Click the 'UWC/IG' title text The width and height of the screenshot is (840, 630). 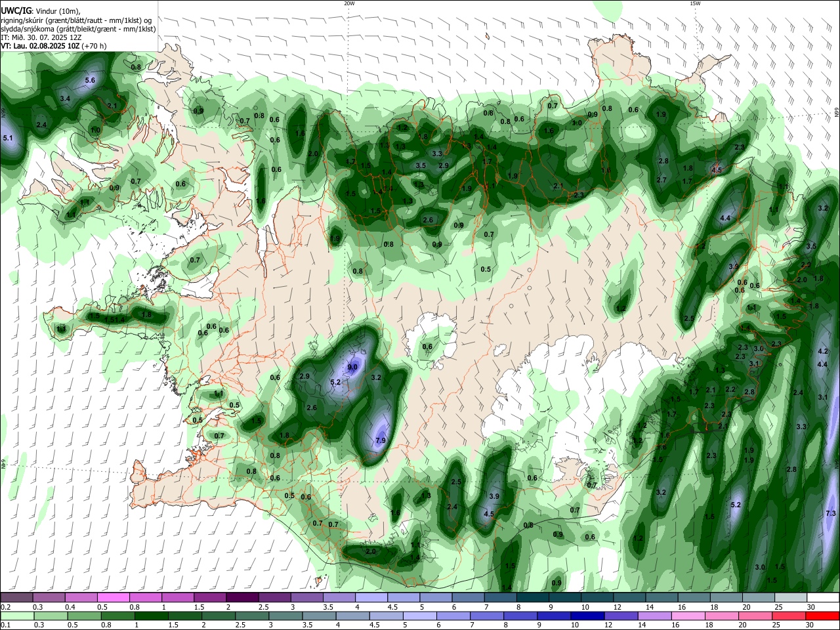[16, 10]
